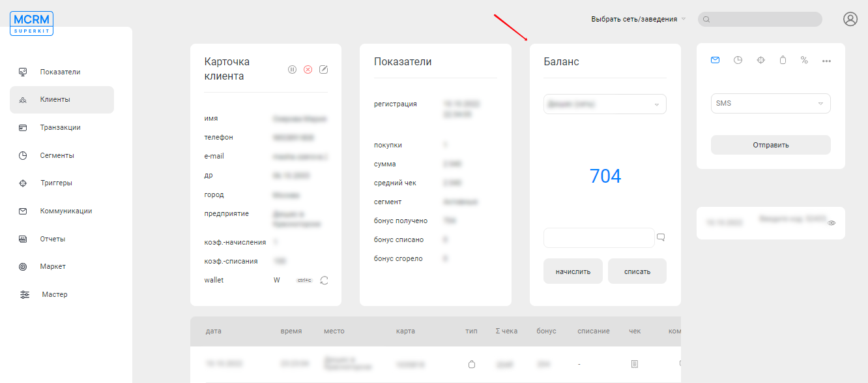
Task: Delete client with red cross icon
Action: (308, 69)
